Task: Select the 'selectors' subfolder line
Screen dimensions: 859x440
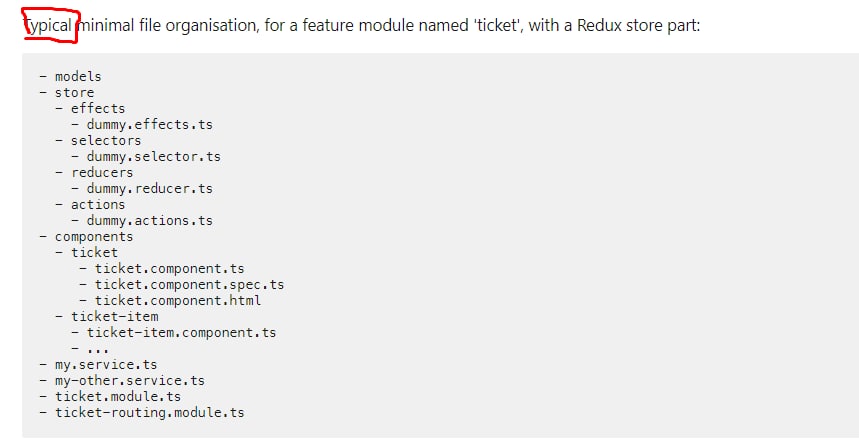Action: coord(106,140)
